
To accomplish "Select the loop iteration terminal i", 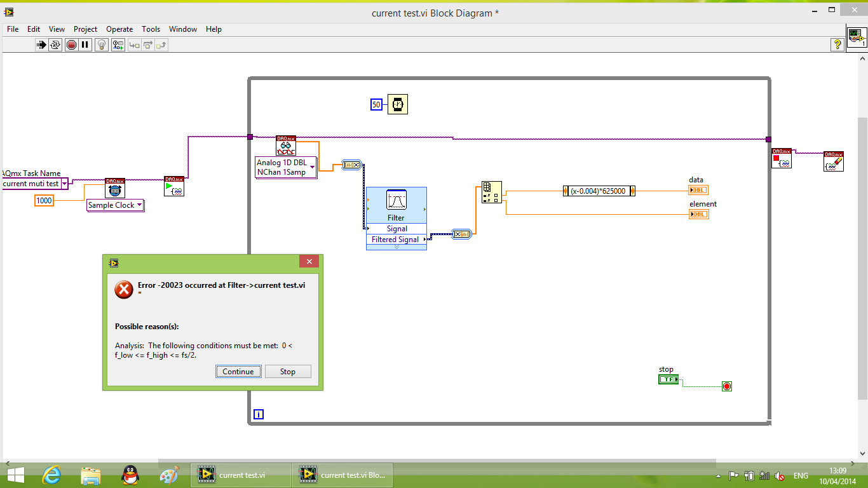I will [258, 414].
